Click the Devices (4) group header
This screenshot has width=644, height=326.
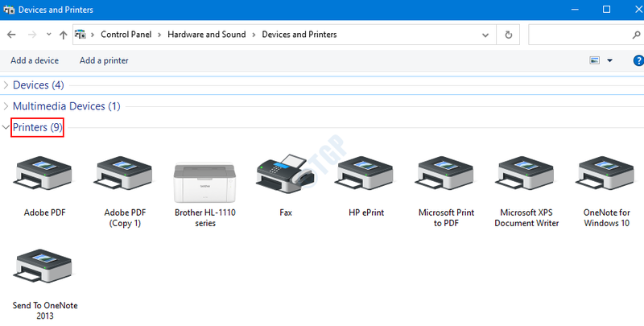click(38, 85)
